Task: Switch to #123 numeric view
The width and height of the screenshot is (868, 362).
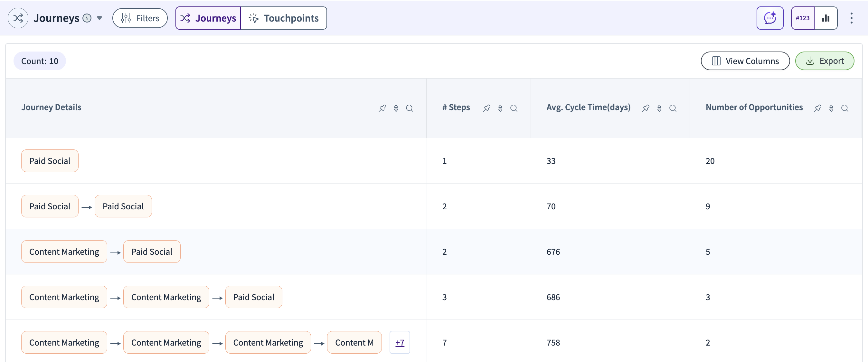Action: [802, 18]
